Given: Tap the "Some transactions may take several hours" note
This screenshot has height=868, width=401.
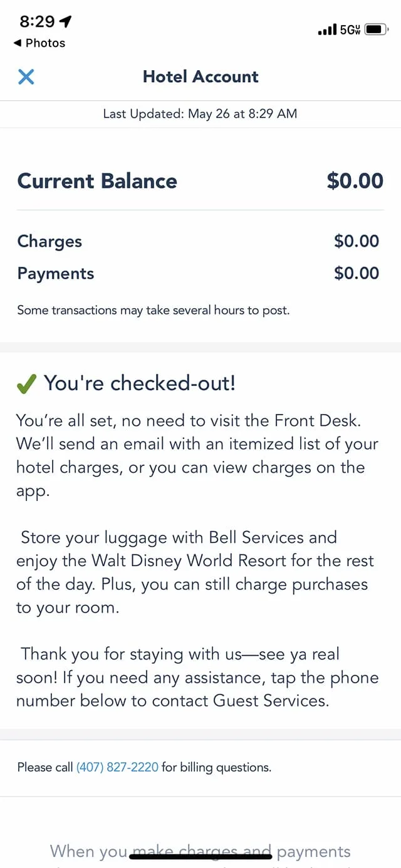Looking at the screenshot, I should (x=154, y=310).
